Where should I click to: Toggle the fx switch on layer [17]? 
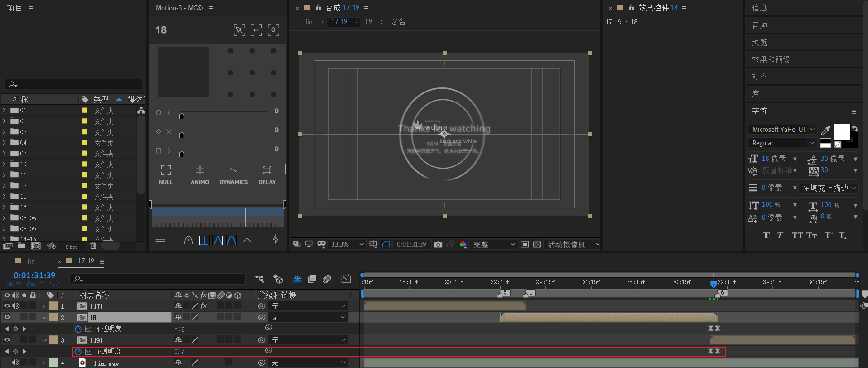[203, 306]
